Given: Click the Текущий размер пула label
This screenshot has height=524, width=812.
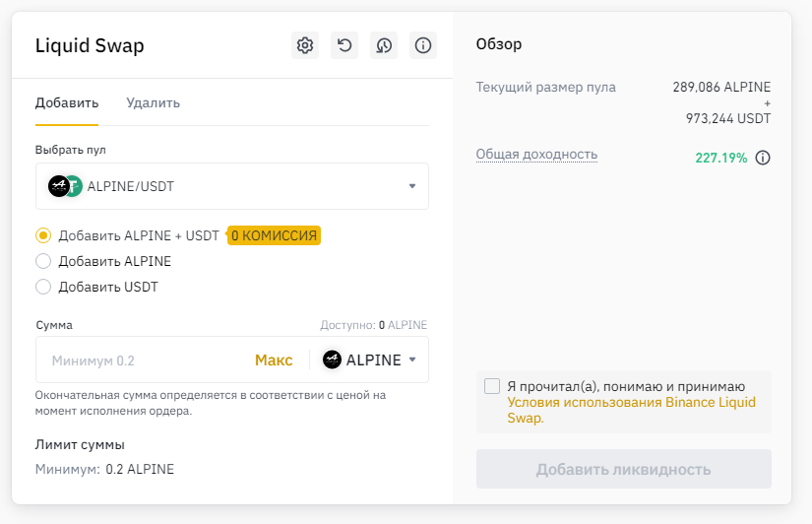Looking at the screenshot, I should click(x=546, y=87).
